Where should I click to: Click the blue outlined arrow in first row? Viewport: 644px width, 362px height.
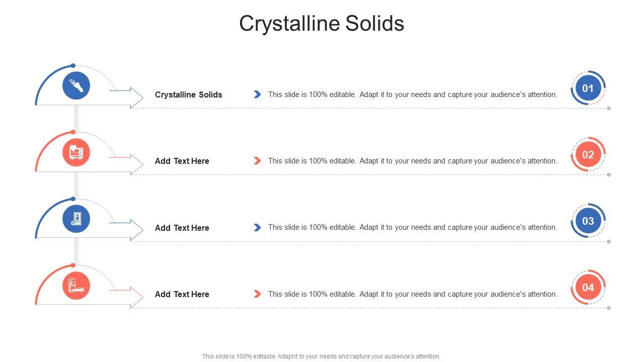click(x=128, y=97)
